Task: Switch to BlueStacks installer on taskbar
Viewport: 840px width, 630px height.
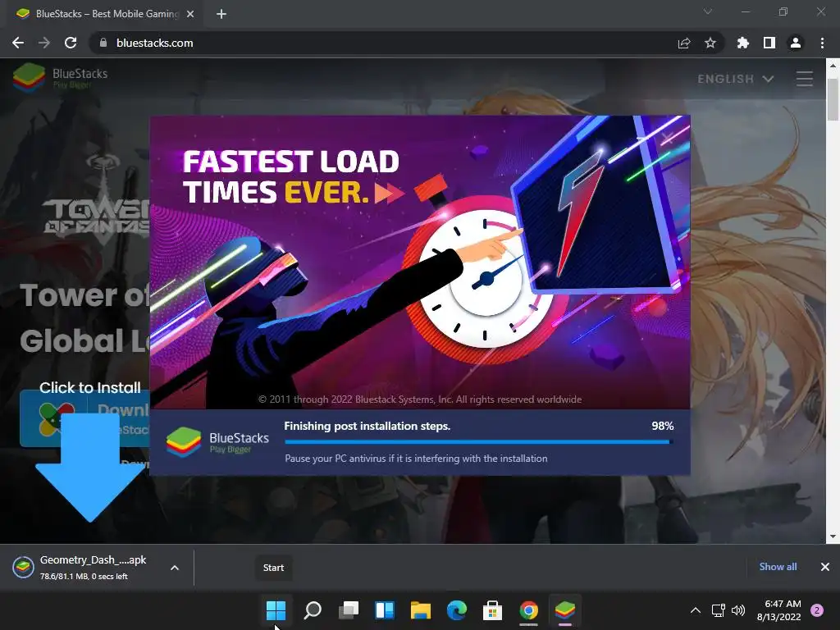Action: tap(565, 610)
